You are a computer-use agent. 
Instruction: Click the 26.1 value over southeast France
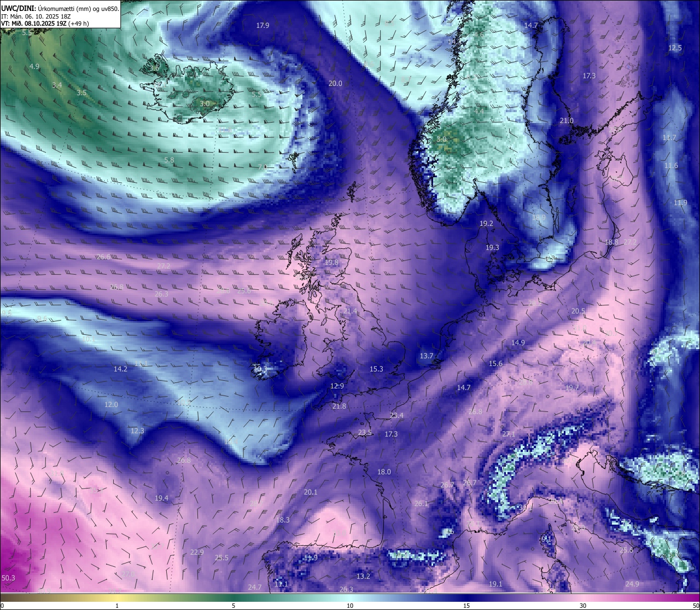(421, 503)
